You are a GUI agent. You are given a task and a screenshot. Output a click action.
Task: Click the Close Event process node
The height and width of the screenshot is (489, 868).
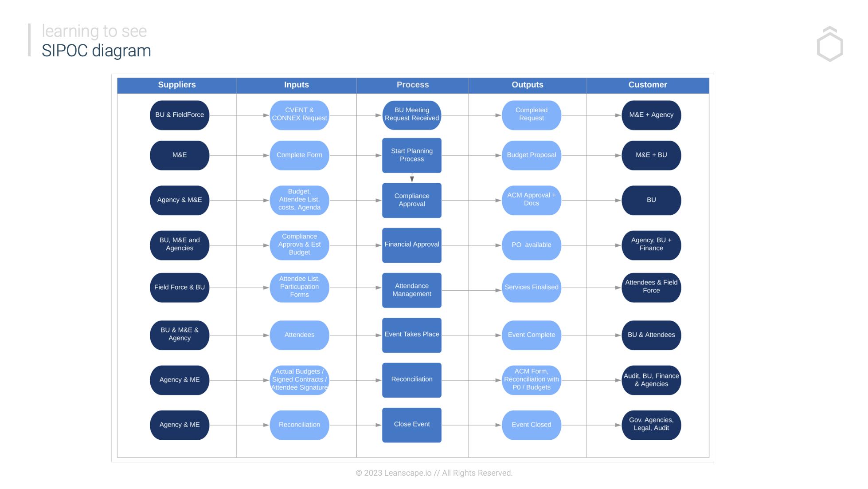[412, 424]
